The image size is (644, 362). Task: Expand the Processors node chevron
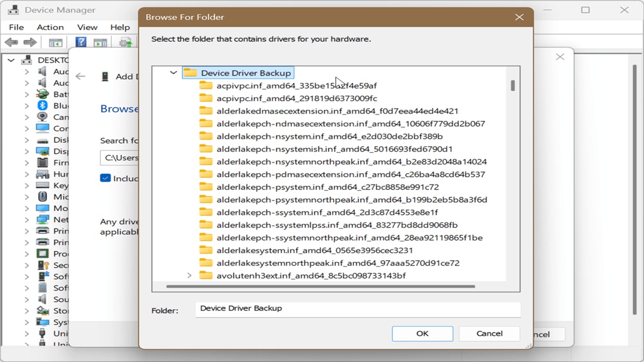point(26,254)
